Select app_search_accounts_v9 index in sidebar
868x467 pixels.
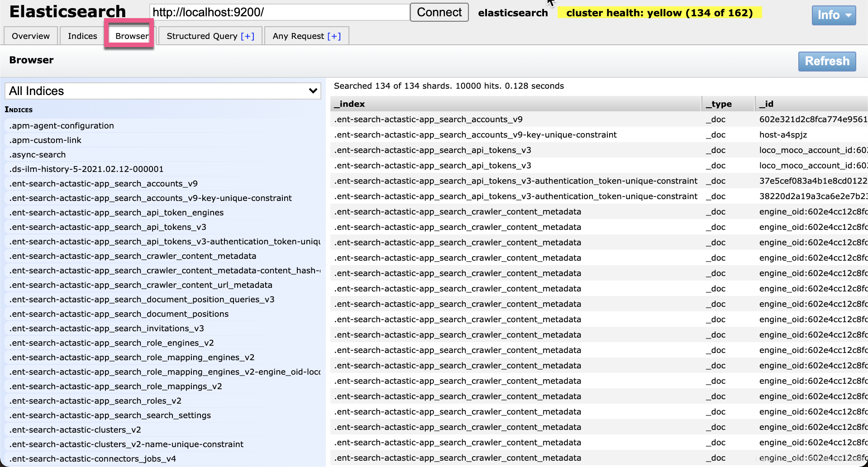click(163, 184)
